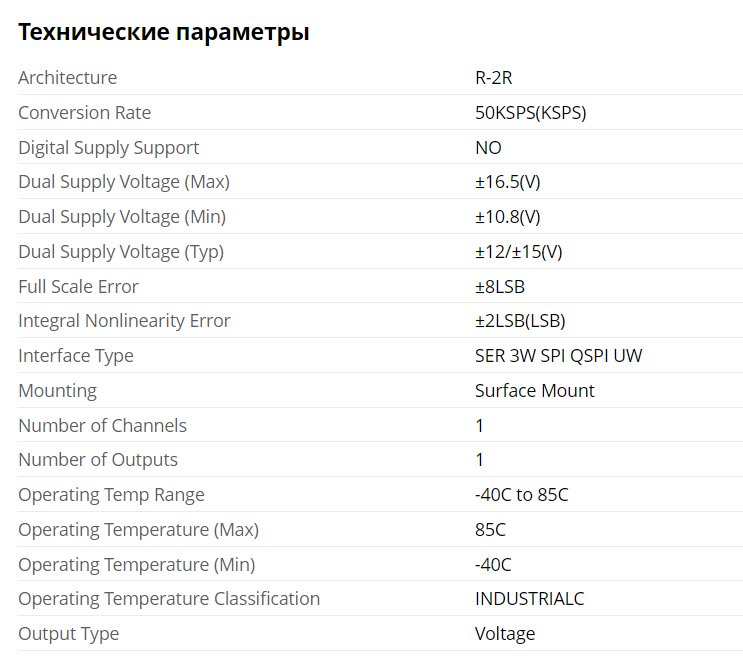Select the Dual Supply Voltage (Min) label
The width and height of the screenshot is (743, 656).
(122, 217)
